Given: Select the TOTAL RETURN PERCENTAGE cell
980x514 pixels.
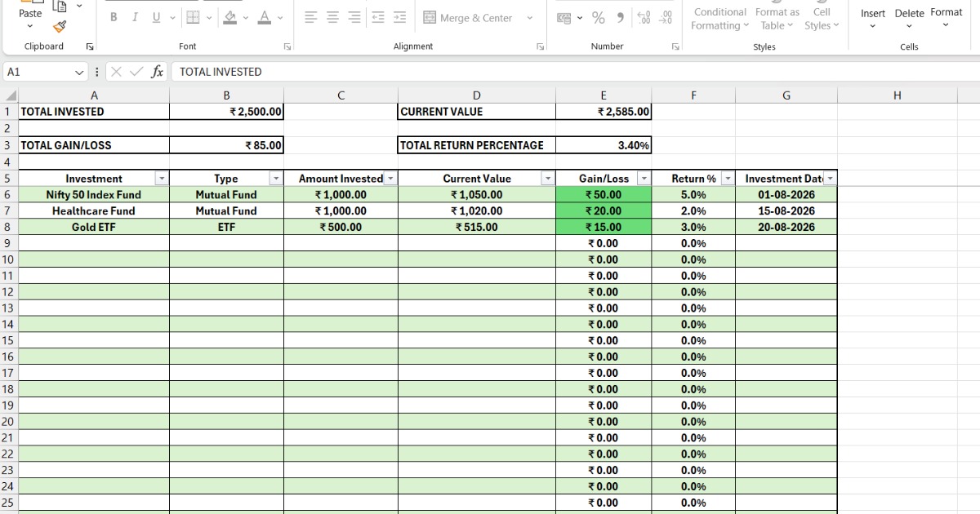Looking at the screenshot, I should pos(477,145).
